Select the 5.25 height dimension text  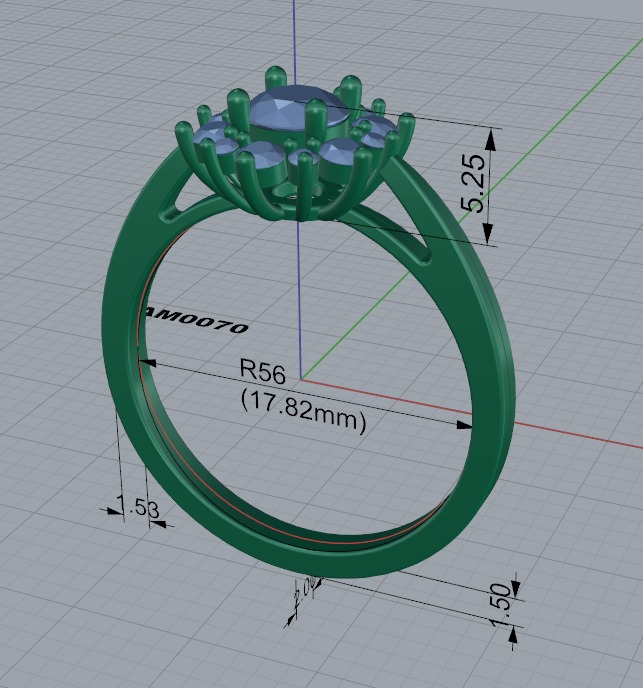[473, 183]
